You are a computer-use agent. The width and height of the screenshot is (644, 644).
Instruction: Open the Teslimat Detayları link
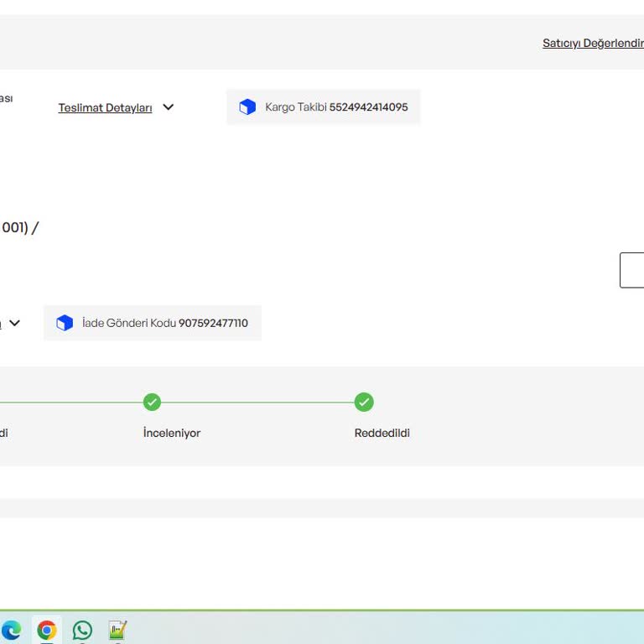(105, 107)
